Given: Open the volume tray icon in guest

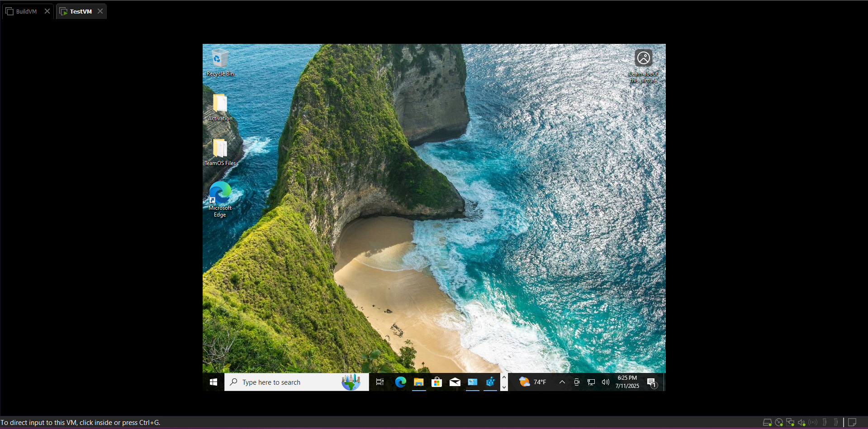Looking at the screenshot, I should 606,382.
